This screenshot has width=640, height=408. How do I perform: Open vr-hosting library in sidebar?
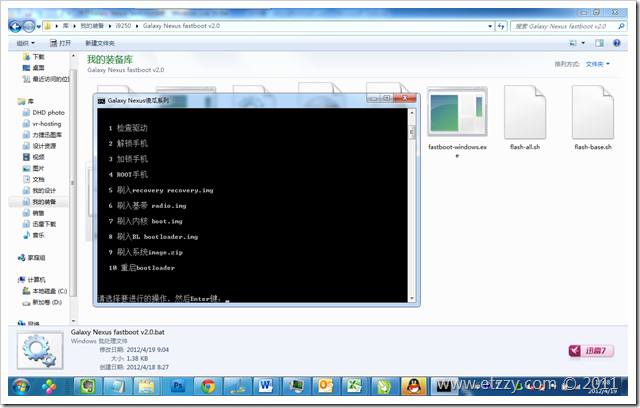pyautogui.click(x=42, y=123)
